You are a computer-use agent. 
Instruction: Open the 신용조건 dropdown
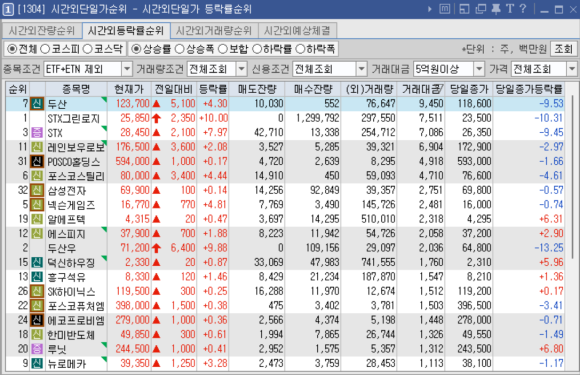click(330, 69)
